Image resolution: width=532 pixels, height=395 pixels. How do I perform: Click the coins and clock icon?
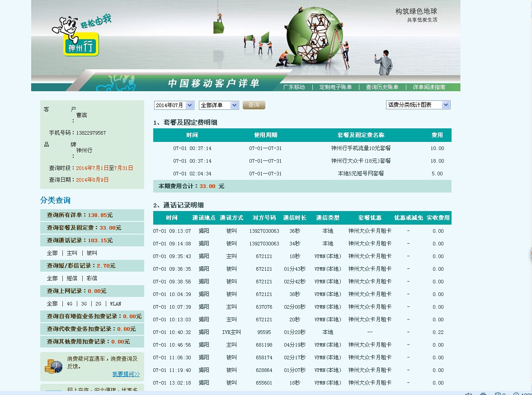[53, 366]
